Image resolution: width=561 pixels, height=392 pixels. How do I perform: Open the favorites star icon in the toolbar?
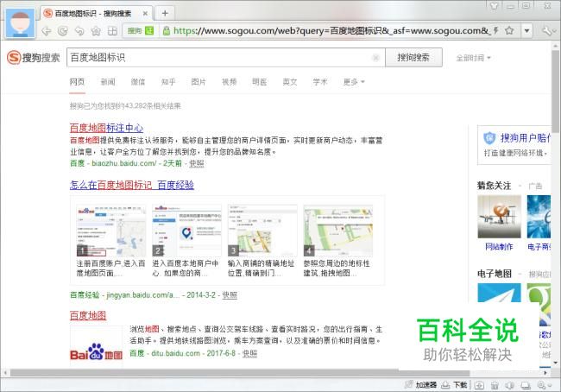(96, 31)
